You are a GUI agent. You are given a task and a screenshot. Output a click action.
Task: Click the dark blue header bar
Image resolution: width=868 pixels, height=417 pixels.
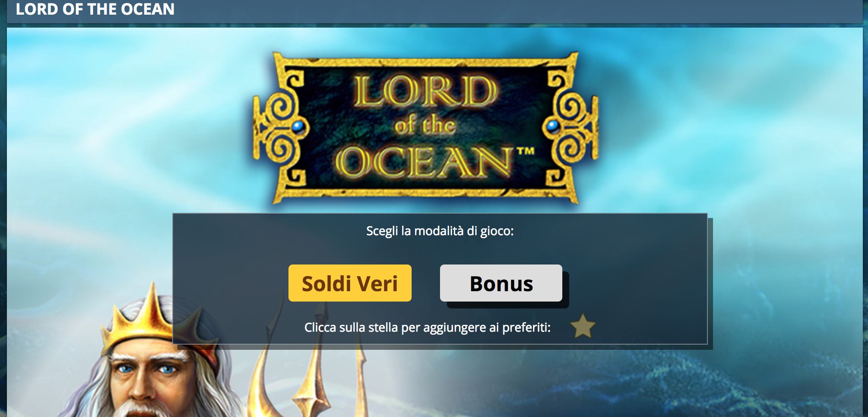pos(435,11)
